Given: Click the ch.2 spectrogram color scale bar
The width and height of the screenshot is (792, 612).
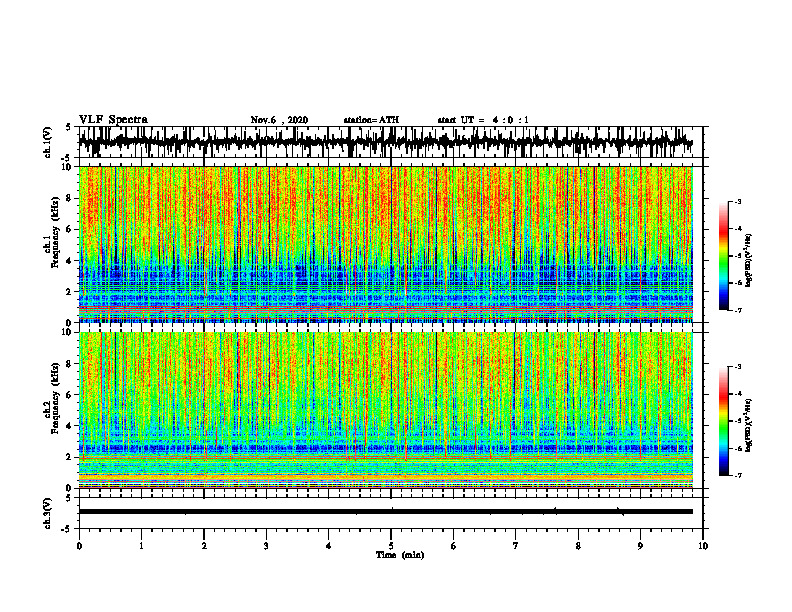Looking at the screenshot, I should coord(723,421).
